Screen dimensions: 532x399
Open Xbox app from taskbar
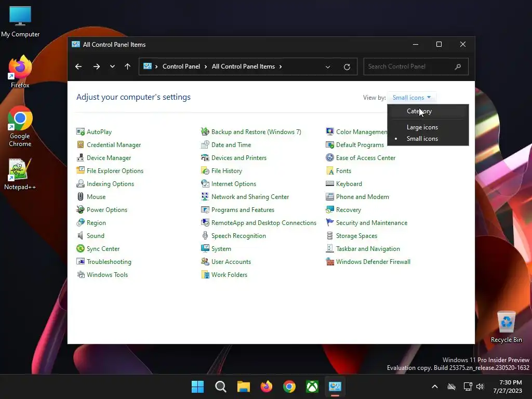[312, 387]
